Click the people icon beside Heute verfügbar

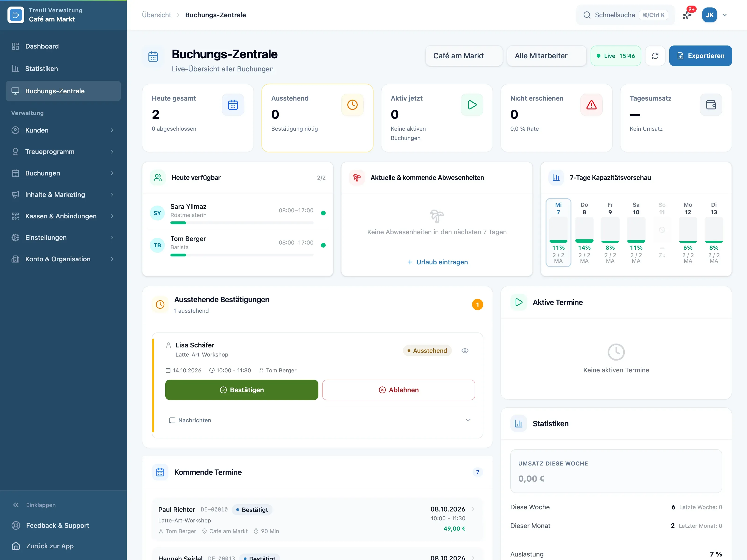point(158,178)
